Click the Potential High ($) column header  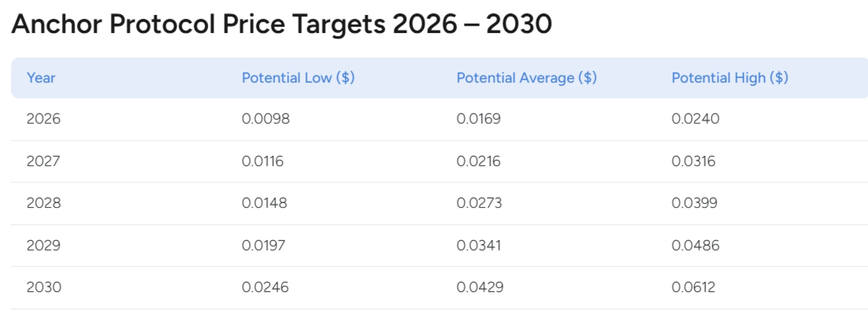coord(730,78)
